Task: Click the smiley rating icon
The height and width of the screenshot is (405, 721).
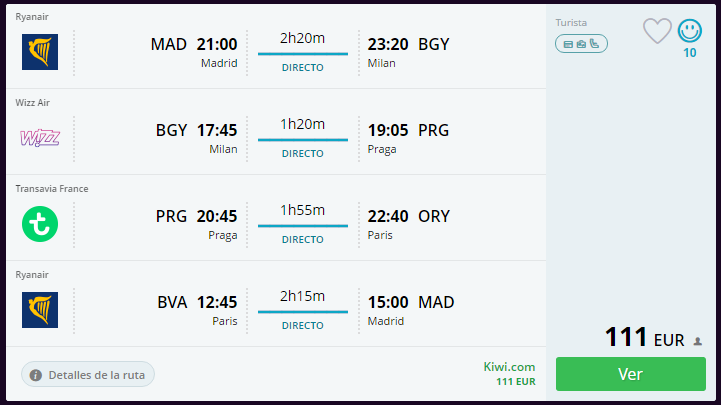Action: [689, 31]
